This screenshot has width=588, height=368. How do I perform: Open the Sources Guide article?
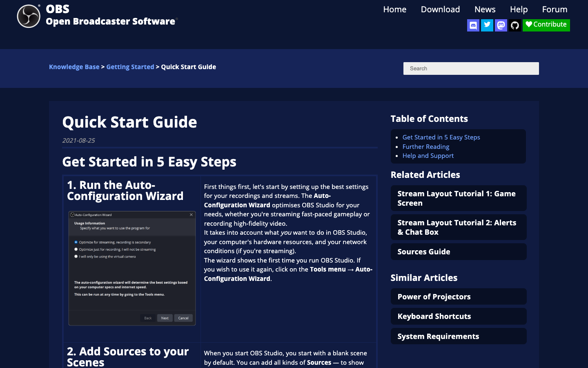point(459,252)
